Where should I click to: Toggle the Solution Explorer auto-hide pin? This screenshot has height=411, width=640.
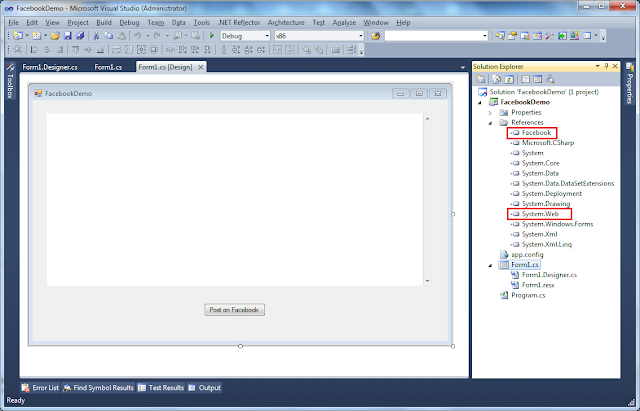(607, 66)
